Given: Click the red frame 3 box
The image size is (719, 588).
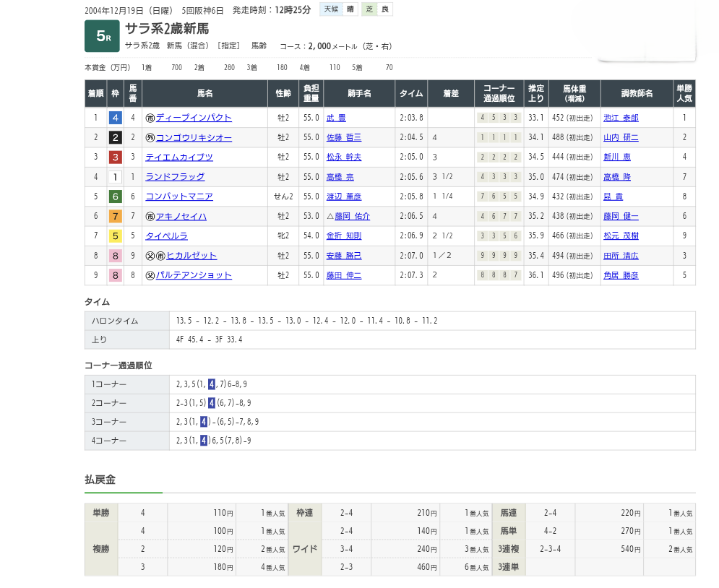Looking at the screenshot, I should [x=115, y=157].
